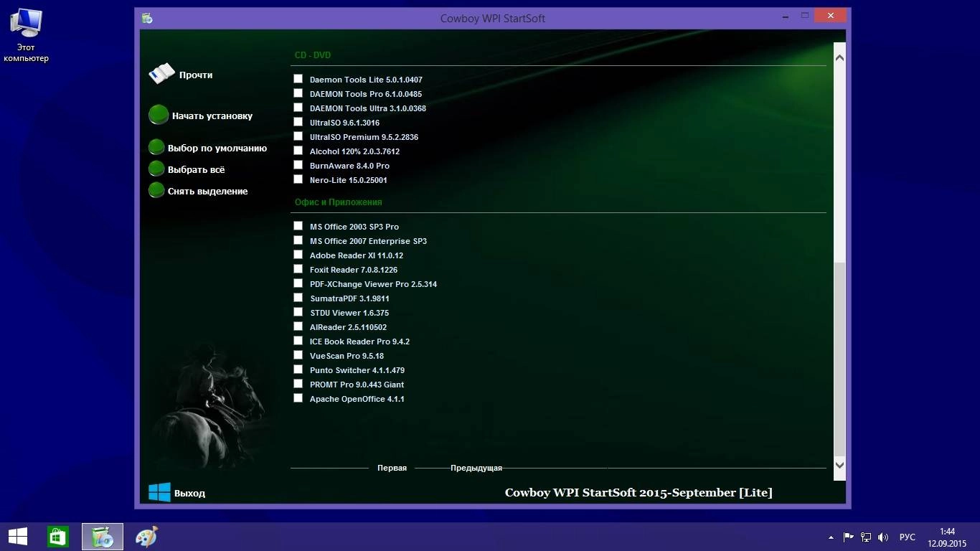980x551 pixels.
Task: Check MS Office 2003 SP3 Pro
Action: pos(298,226)
